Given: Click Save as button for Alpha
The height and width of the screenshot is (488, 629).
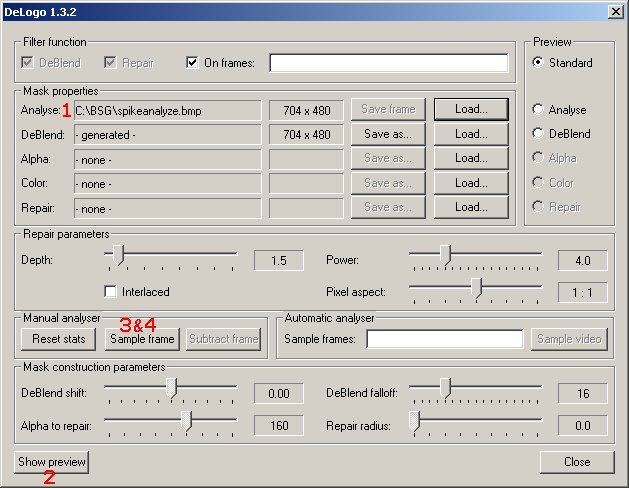Looking at the screenshot, I should tap(388, 158).
